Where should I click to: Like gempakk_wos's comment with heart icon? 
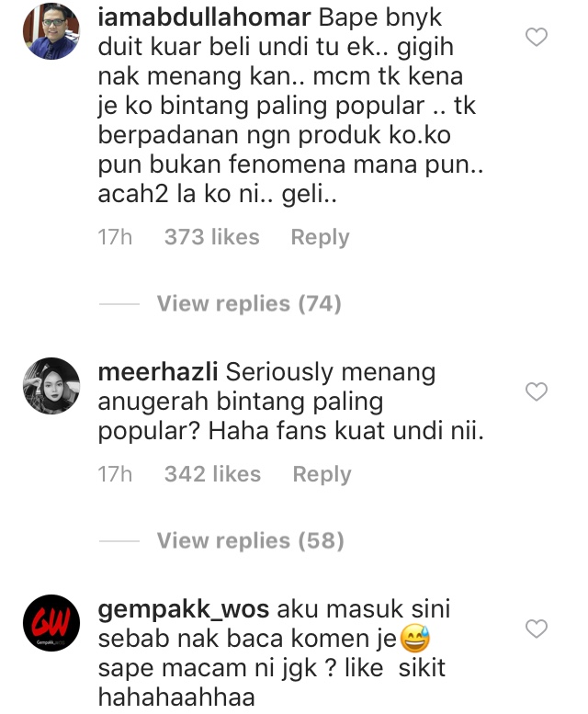[537, 629]
